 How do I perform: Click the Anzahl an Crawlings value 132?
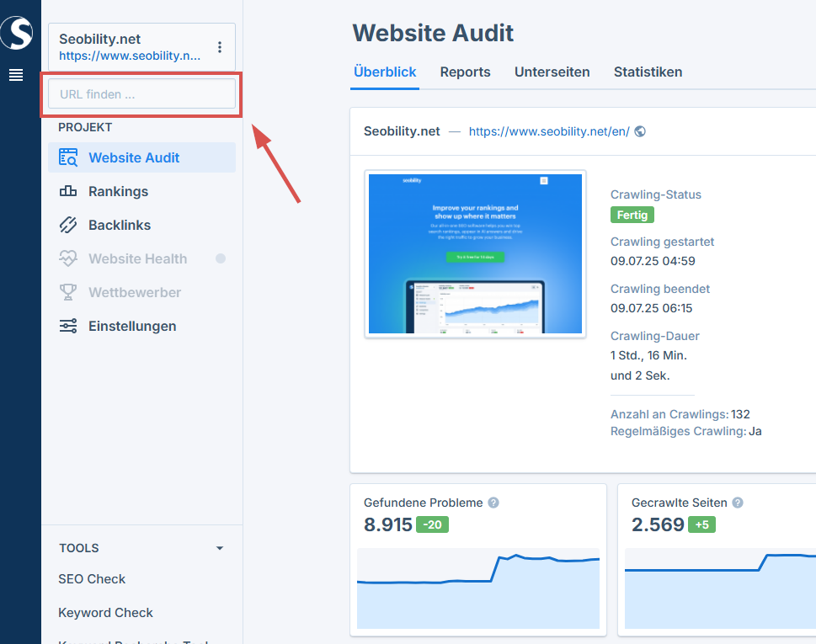[740, 414]
